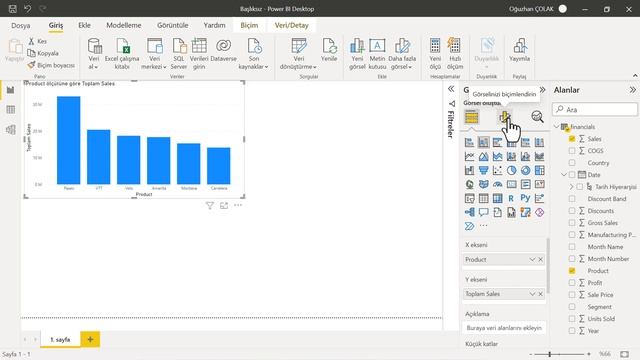
Task: Add new page with plus button
Action: 90,340
